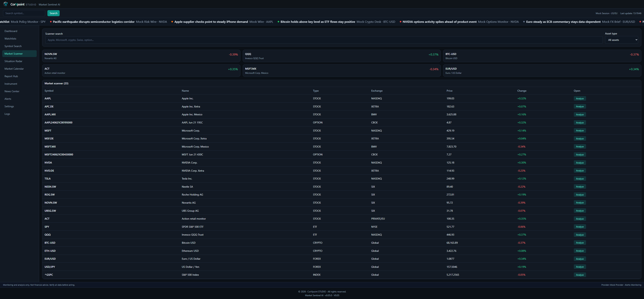Go to News Center

[20, 91]
